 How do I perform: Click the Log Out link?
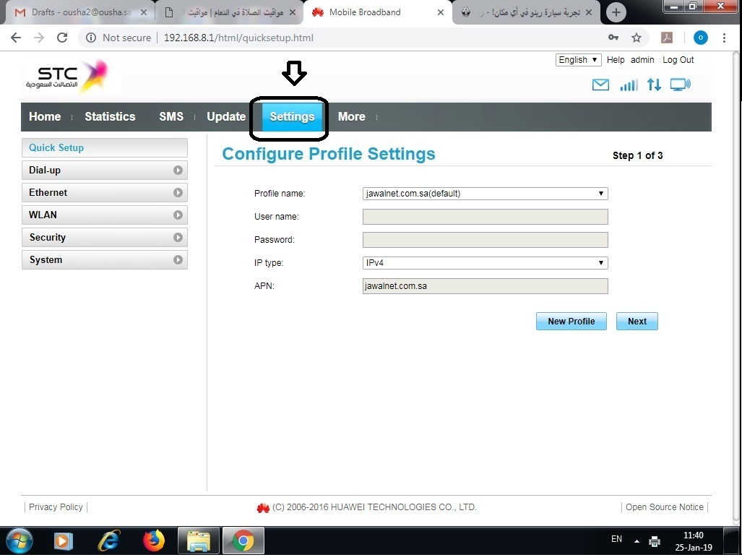678,60
